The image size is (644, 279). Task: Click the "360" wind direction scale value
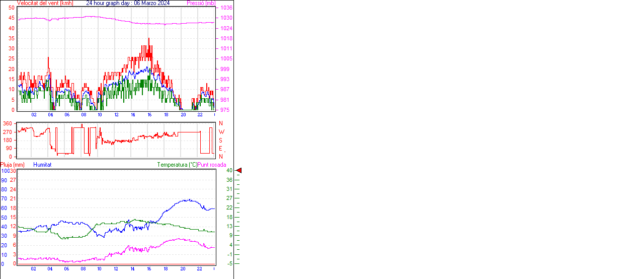click(8, 123)
